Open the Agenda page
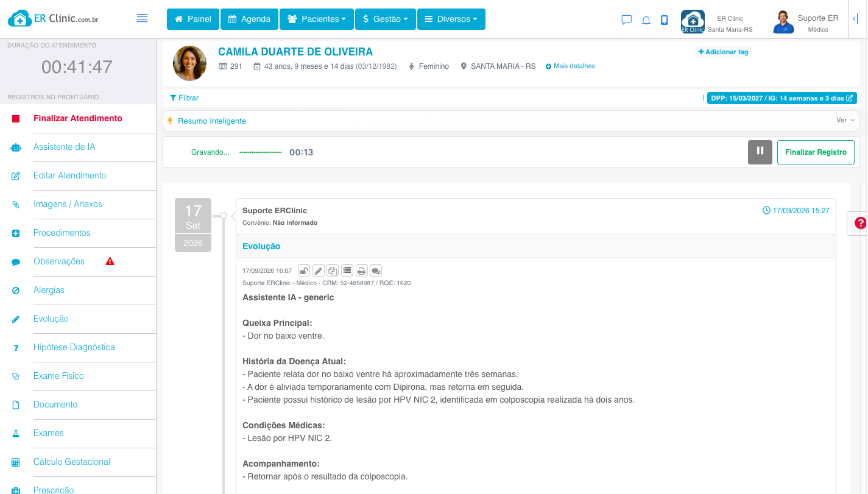Screen dimensions: 868x494 click(x=249, y=19)
